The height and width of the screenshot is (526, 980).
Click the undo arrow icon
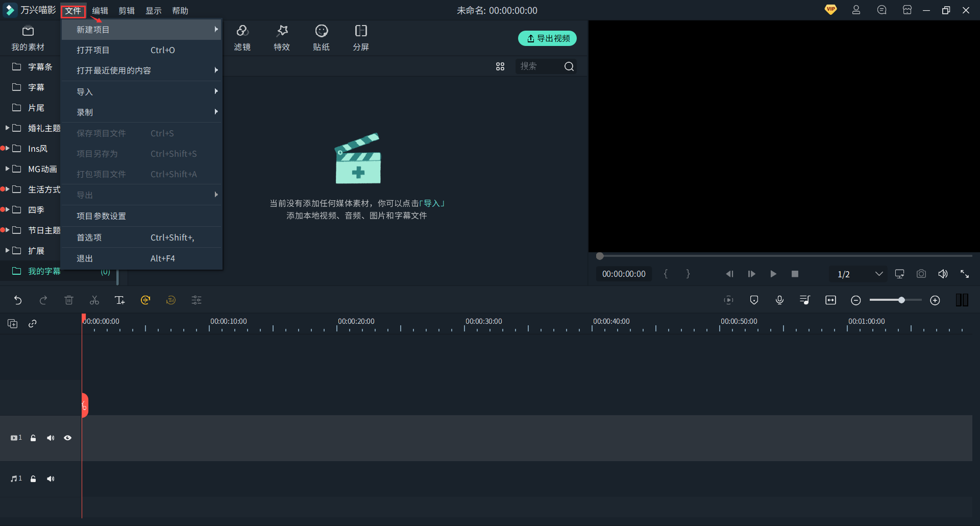18,300
